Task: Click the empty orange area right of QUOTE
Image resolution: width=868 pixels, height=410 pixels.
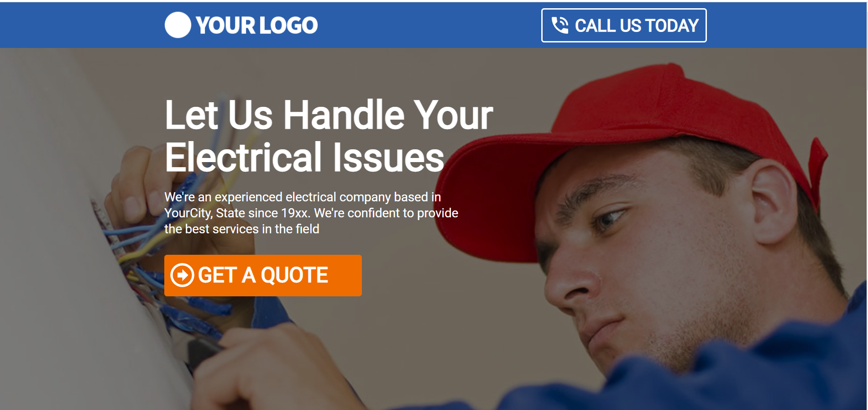Action: [345, 275]
